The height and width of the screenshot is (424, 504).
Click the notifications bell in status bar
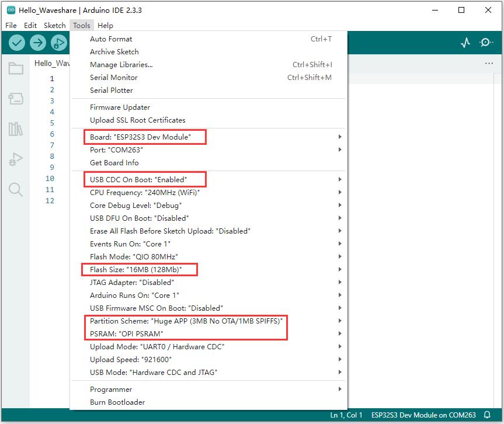coord(487,415)
